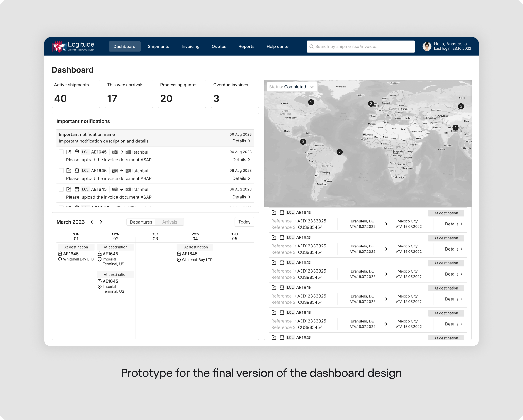The height and width of the screenshot is (420, 523).
Task: Click the Logitude logo in header
Action: point(73,46)
